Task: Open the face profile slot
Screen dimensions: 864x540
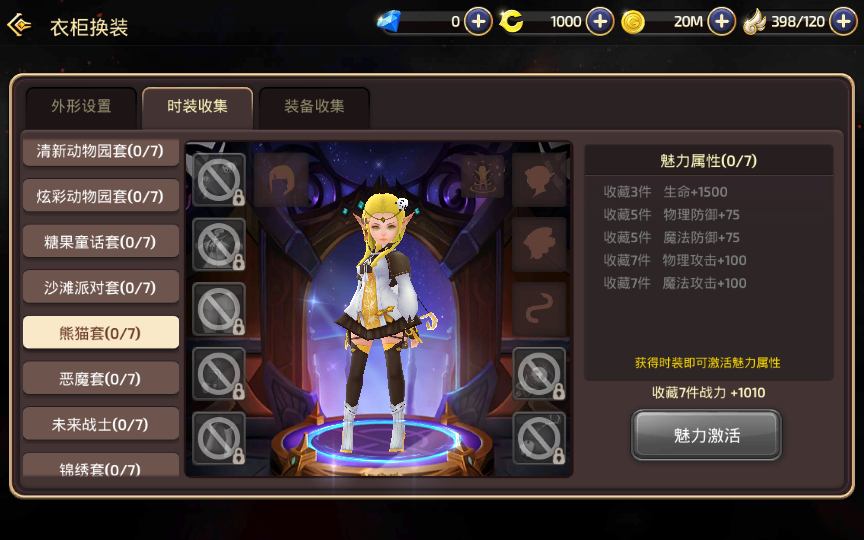Action: click(x=539, y=180)
